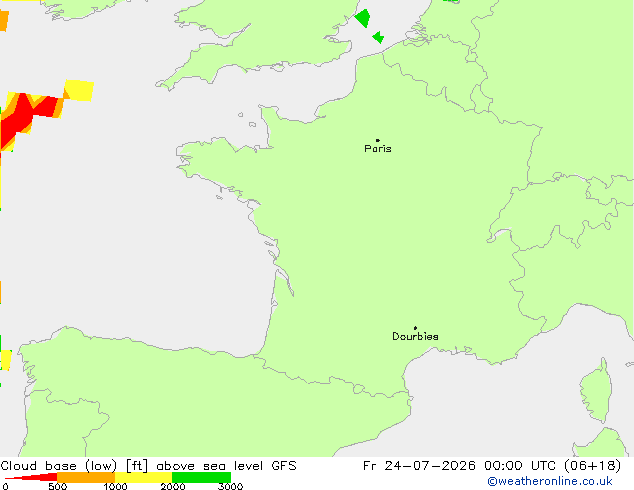
Task: Click the yellow 1000-2000 ft legend segment
Action: 144,477
